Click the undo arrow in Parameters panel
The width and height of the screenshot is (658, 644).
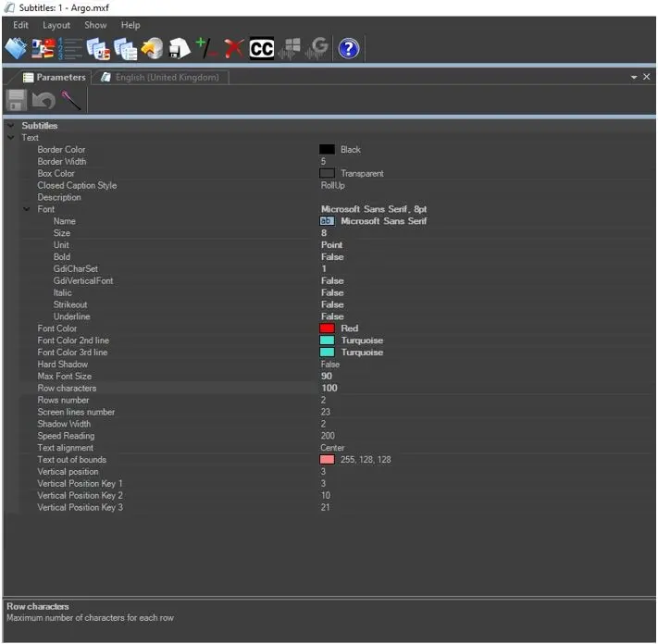[x=43, y=100]
